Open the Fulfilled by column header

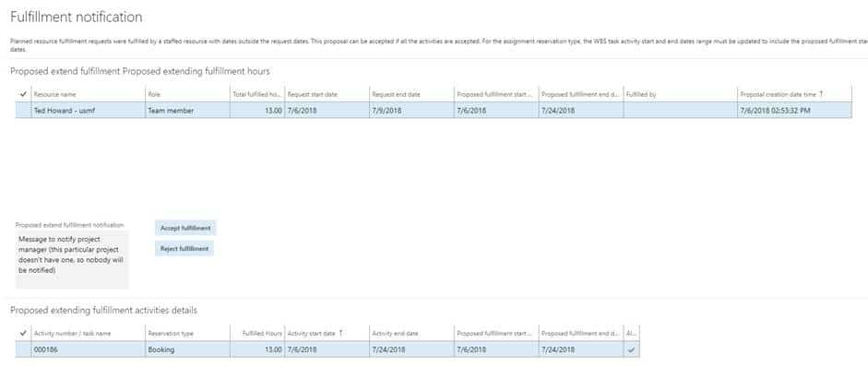(x=680, y=95)
